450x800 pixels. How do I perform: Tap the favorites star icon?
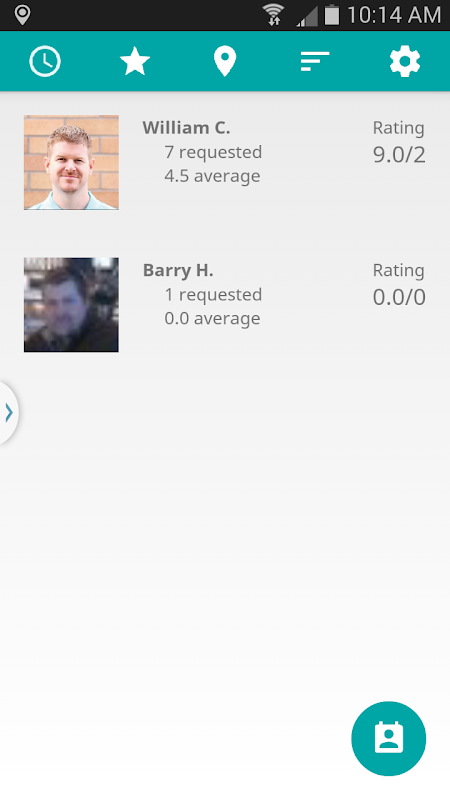point(135,61)
